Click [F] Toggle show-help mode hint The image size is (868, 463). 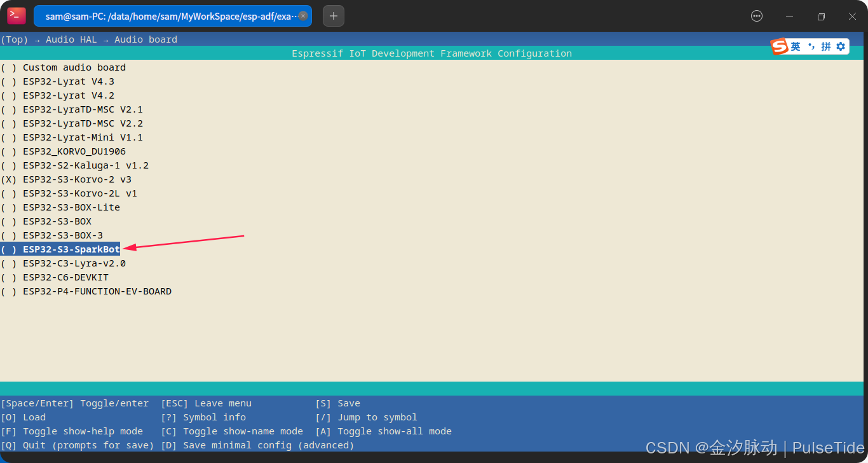[71, 431]
